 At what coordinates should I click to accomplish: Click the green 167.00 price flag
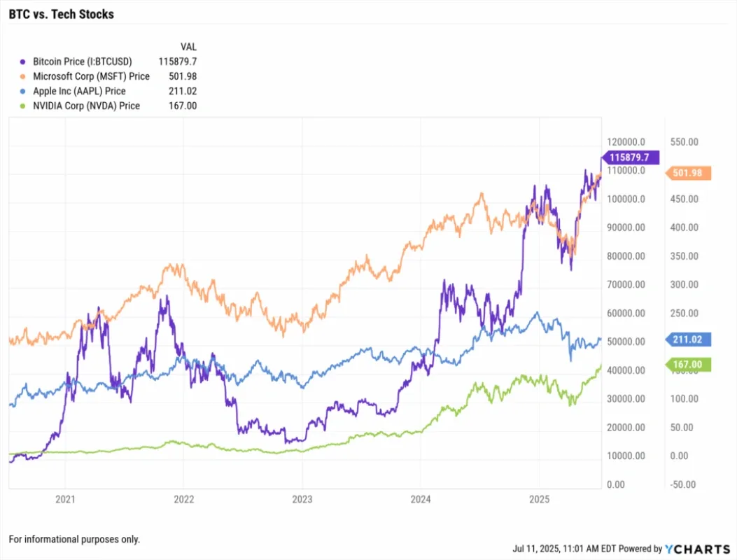tap(688, 365)
